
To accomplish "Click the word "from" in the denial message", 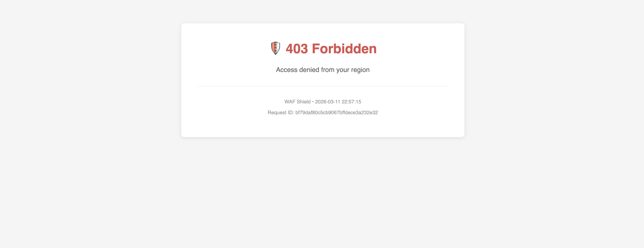I will tap(327, 70).
